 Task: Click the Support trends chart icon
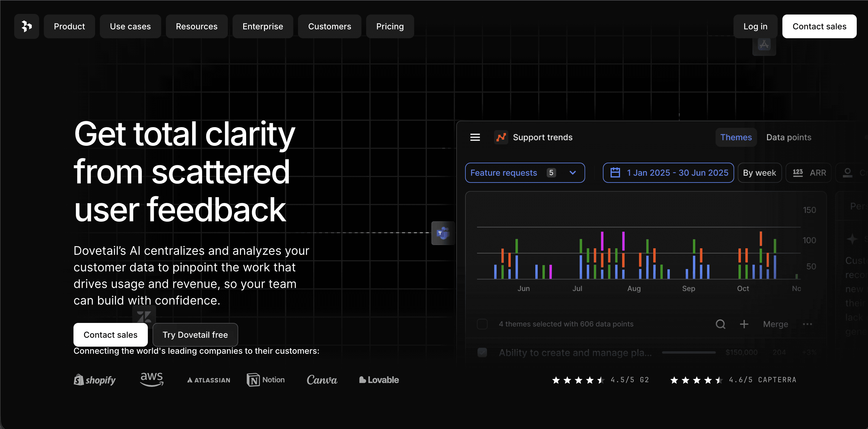[x=501, y=137]
